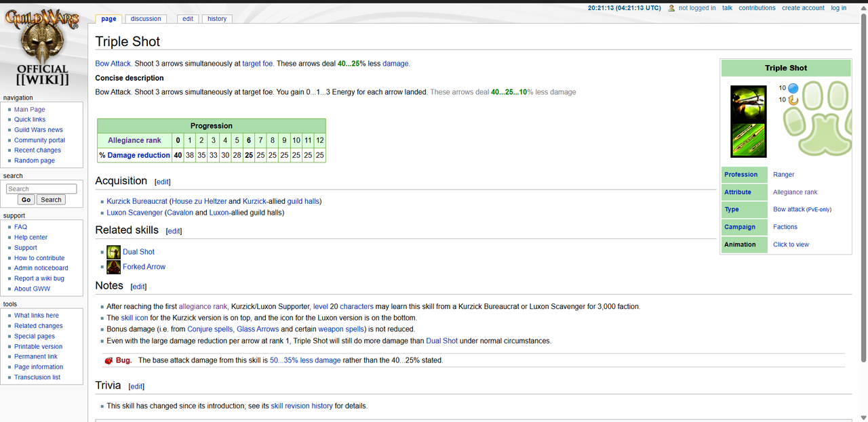Click the Go button
The height and width of the screenshot is (422, 868).
[x=26, y=200]
